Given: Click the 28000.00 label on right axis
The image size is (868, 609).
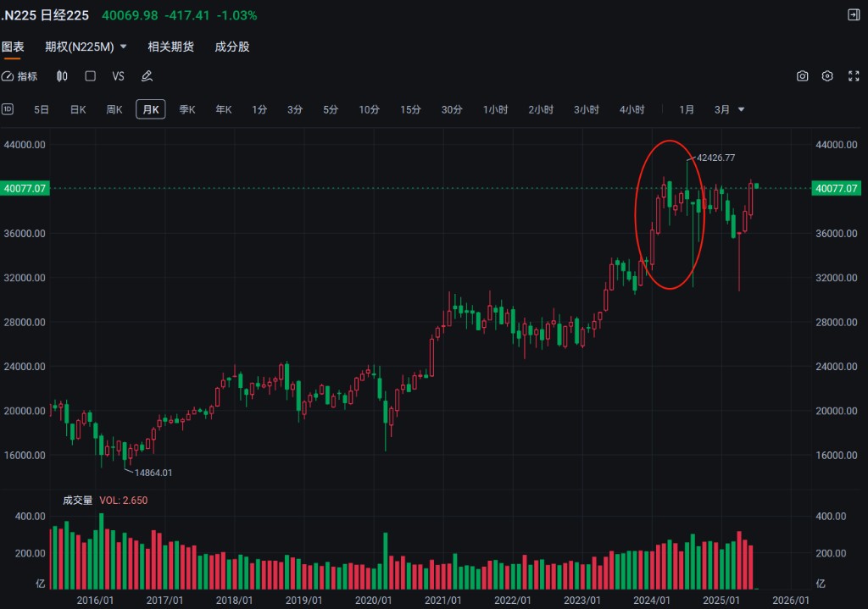Looking at the screenshot, I should [x=837, y=323].
